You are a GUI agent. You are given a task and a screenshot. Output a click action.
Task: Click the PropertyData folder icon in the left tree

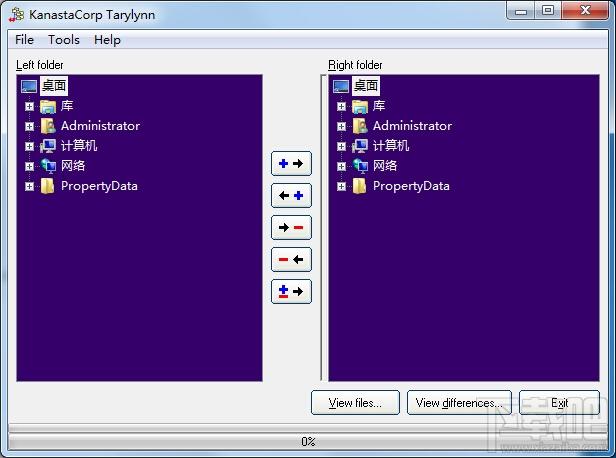tap(48, 186)
